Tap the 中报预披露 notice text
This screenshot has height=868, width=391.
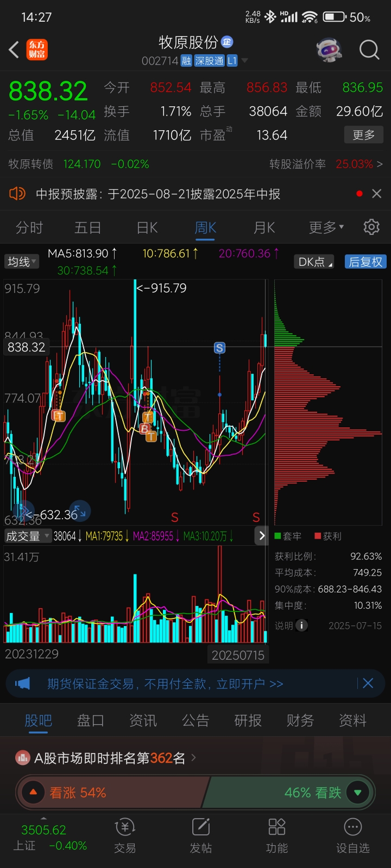point(158,194)
